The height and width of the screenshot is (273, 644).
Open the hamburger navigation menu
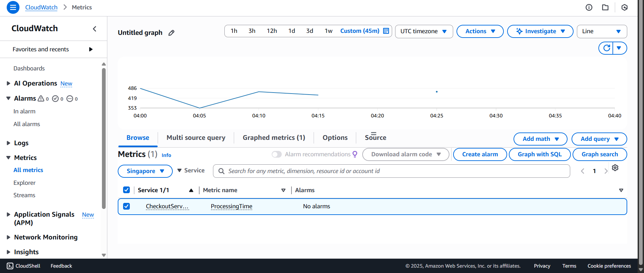coord(13,7)
